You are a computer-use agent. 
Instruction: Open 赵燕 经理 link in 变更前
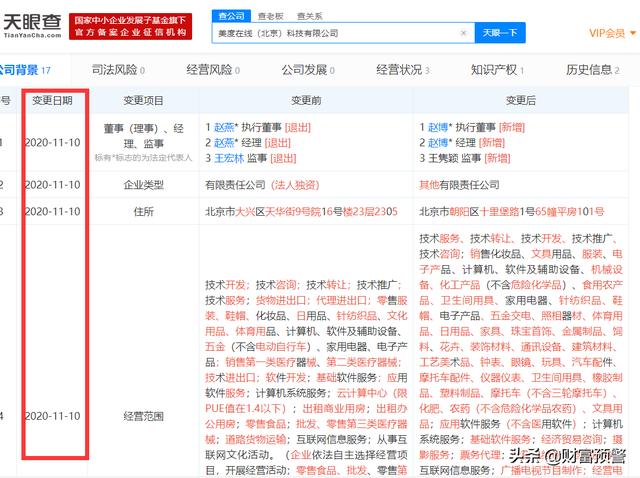(x=224, y=143)
